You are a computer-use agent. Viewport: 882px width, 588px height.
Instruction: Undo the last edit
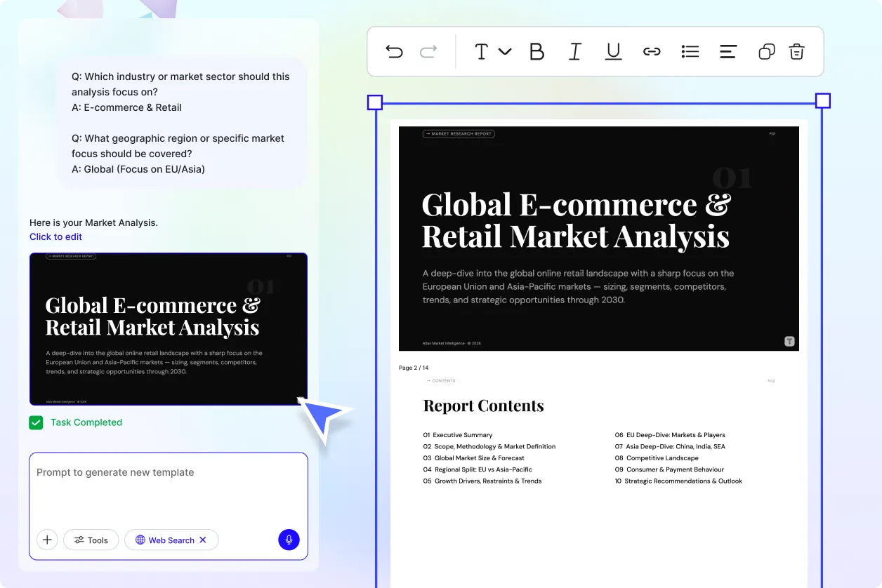click(395, 51)
